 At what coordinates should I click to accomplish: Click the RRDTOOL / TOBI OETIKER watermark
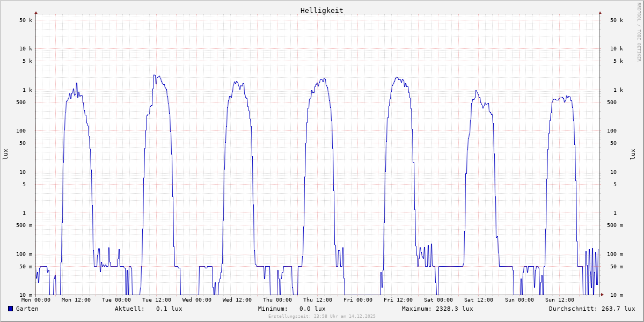point(639,32)
